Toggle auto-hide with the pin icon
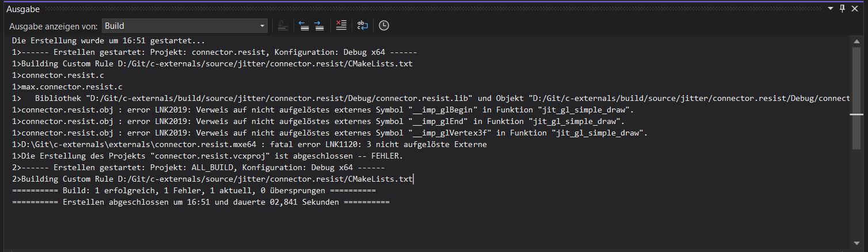 click(x=842, y=9)
